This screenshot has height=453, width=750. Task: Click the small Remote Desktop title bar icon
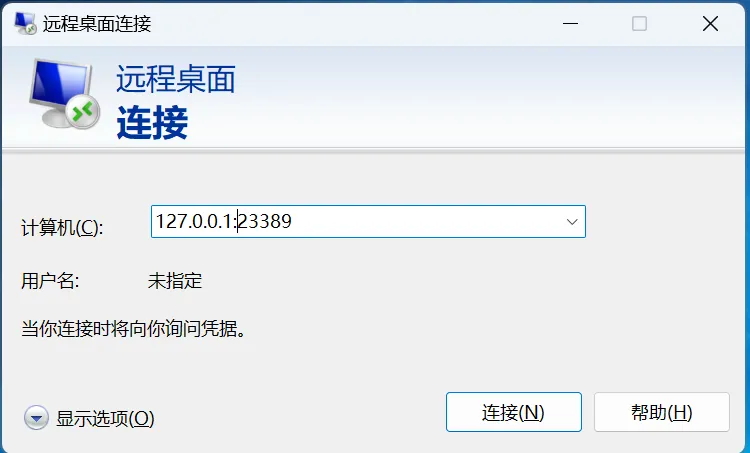[25, 23]
